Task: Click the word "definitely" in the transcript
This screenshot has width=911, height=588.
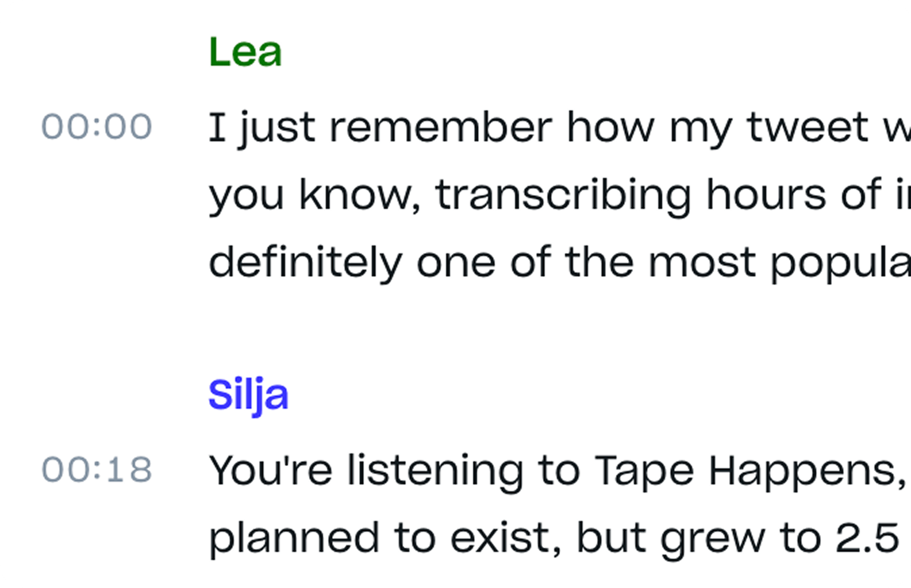Action: 306,263
